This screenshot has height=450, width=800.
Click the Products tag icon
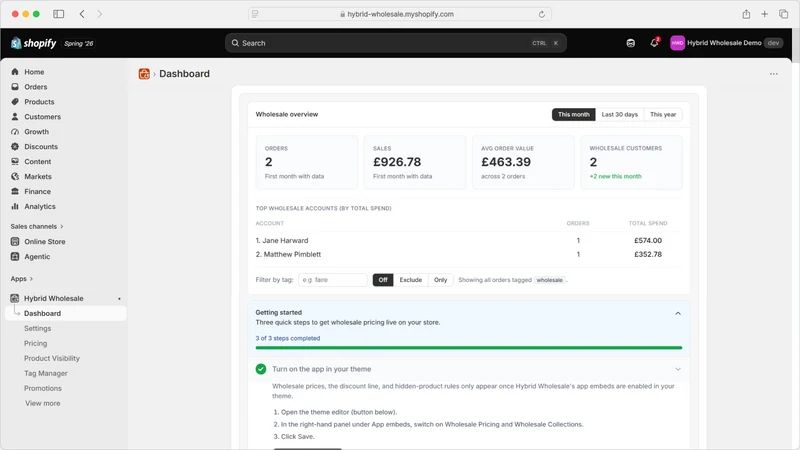(x=15, y=102)
